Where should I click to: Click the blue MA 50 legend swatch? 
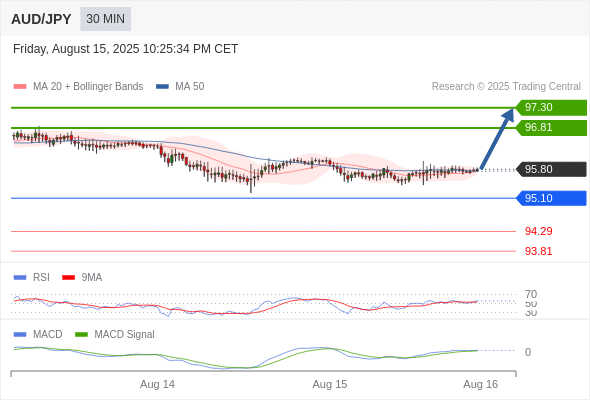tap(162, 87)
